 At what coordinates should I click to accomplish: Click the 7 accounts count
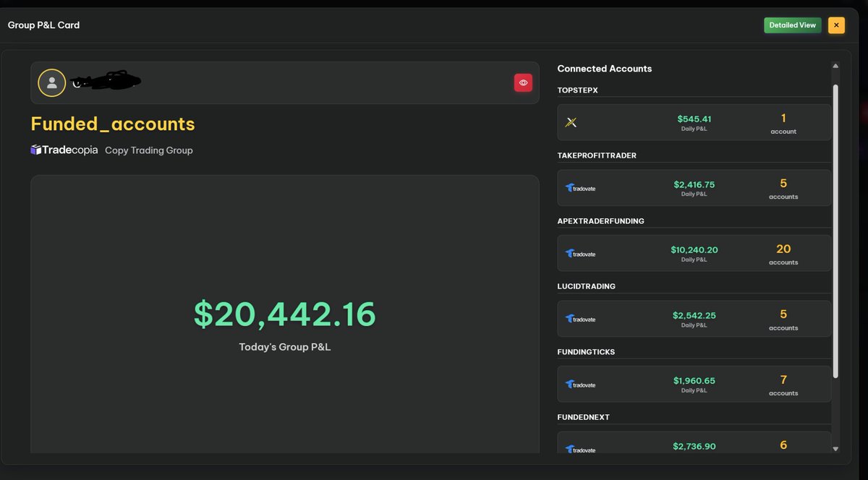[783, 385]
